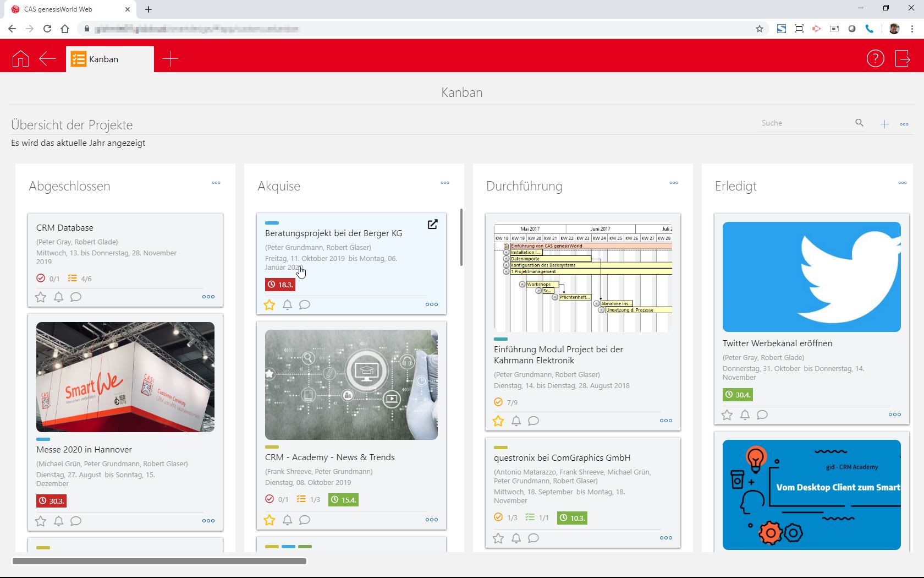Click the bell on the CRM - Academy card
The width and height of the screenshot is (924, 578).
(287, 520)
